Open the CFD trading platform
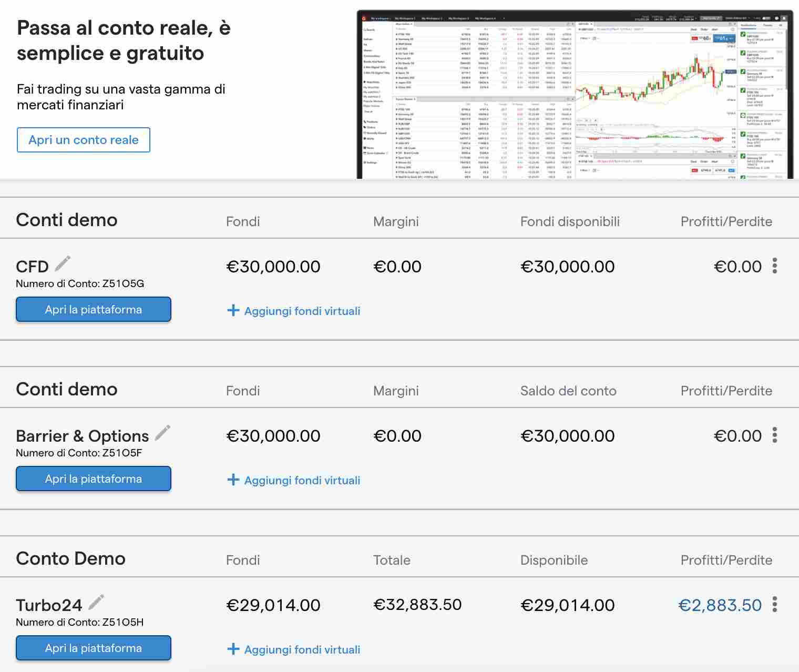 (x=93, y=309)
